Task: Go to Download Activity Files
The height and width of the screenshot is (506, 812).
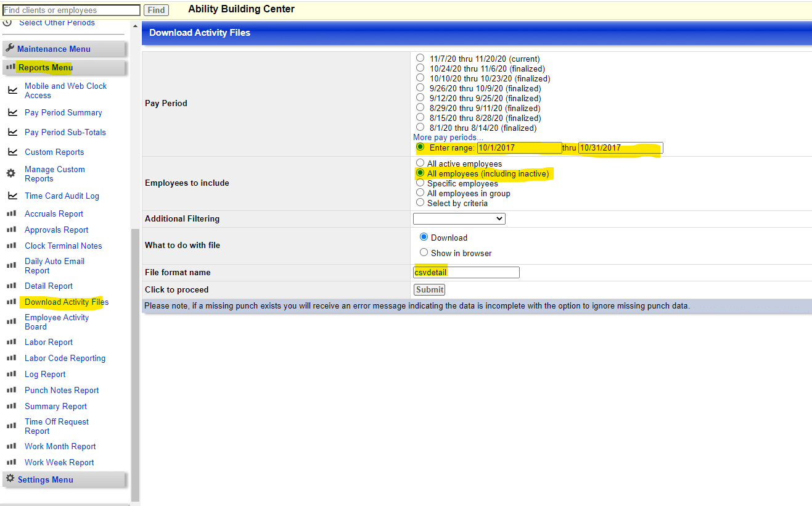Action: (67, 302)
